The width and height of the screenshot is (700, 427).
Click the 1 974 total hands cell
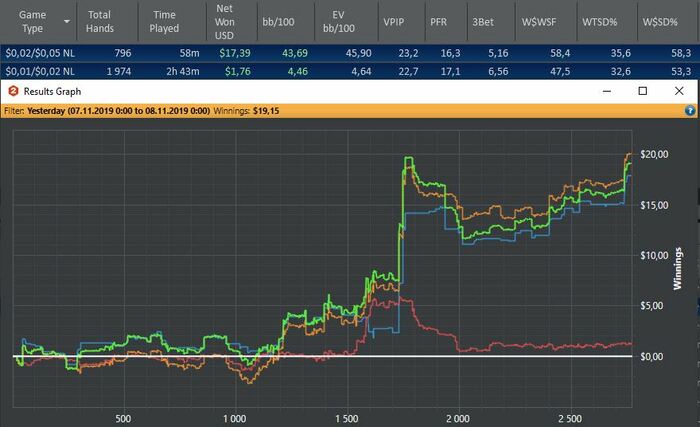(119, 71)
